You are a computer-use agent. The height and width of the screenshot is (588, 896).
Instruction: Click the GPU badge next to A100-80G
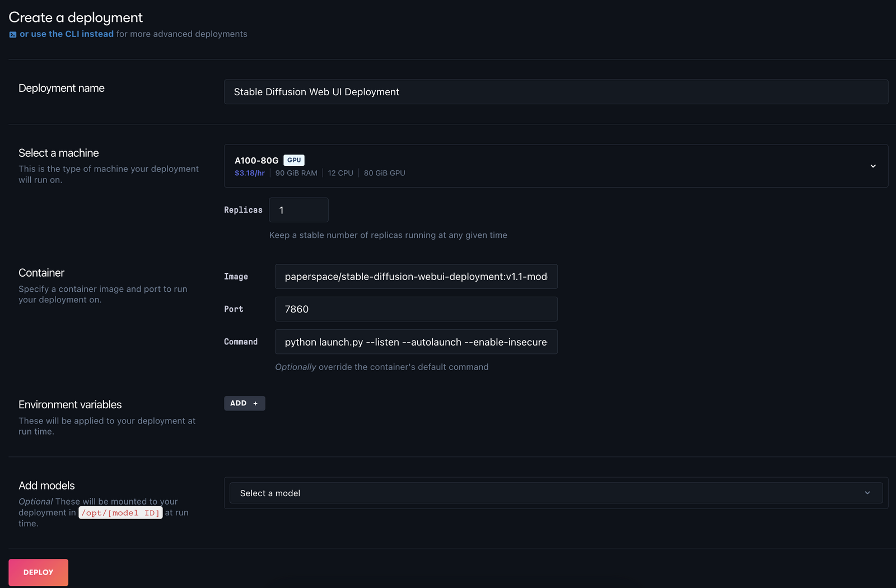point(293,160)
